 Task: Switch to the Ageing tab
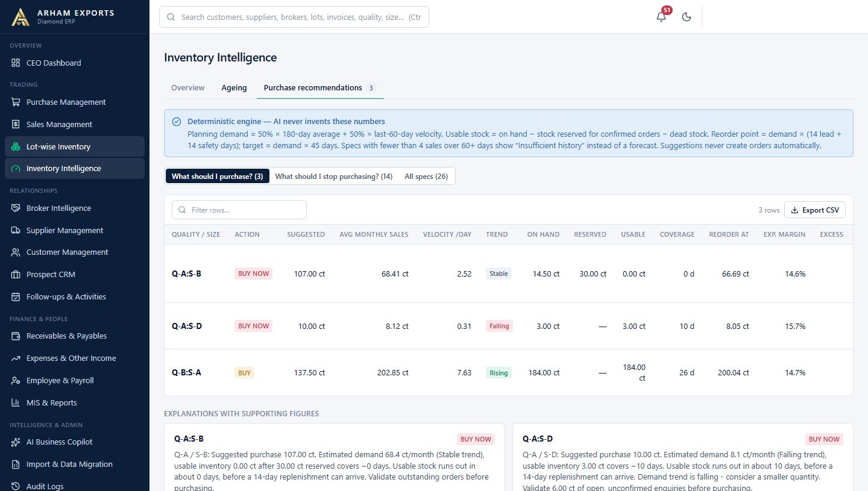click(234, 87)
